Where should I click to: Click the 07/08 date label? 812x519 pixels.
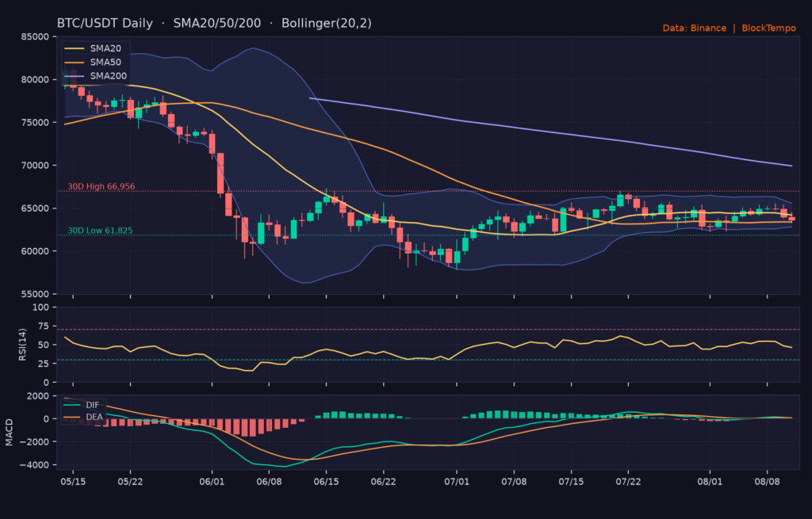(x=514, y=482)
